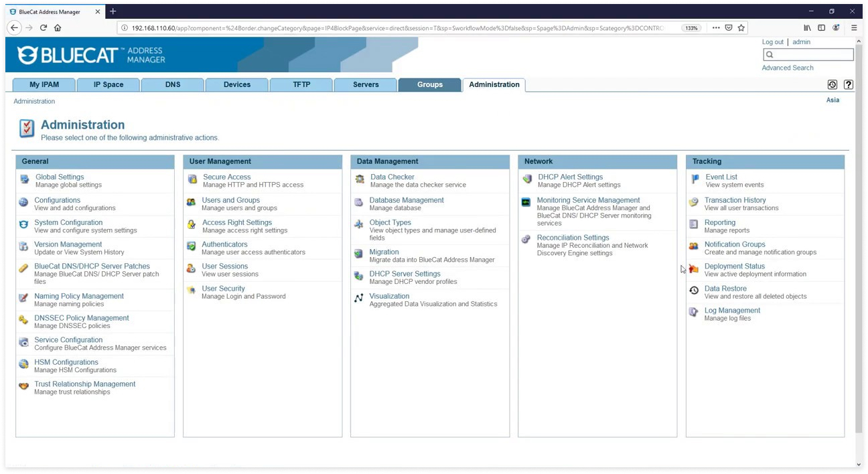
Task: Open Users and Groups link
Action: 230,200
